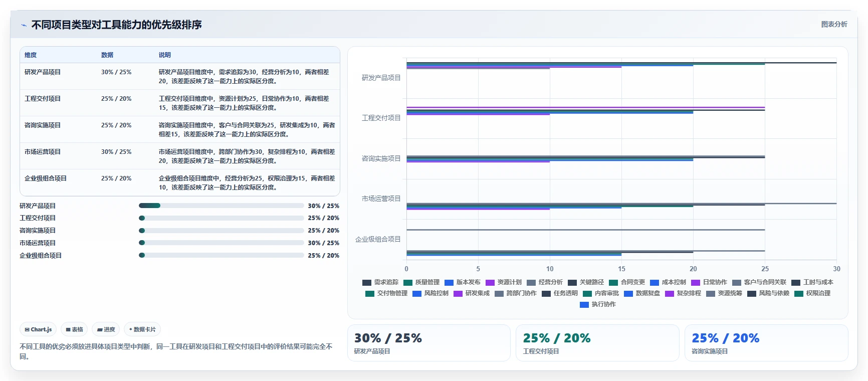The height and width of the screenshot is (381, 868).
Task: Click the footer note starting 不同工具的优劣
Action: (176, 351)
